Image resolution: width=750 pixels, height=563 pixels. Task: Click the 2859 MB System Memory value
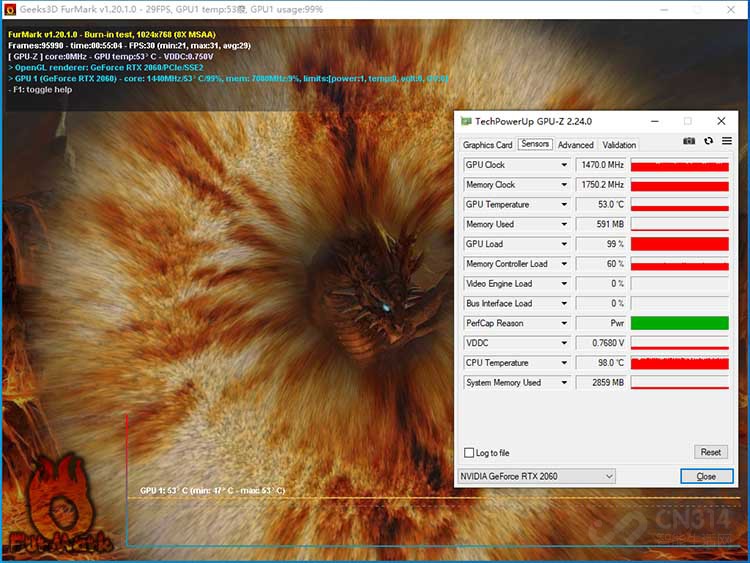pyautogui.click(x=601, y=383)
